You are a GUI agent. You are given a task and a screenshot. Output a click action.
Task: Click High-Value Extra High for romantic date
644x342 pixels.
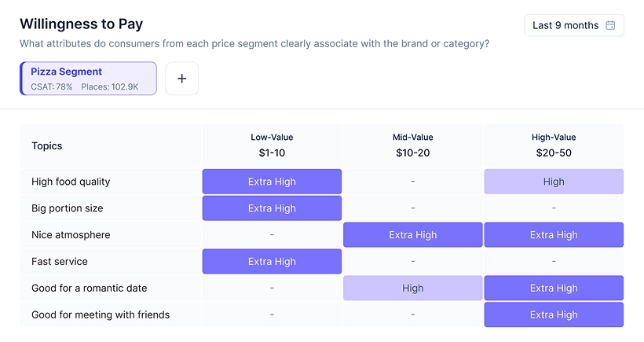pos(554,289)
